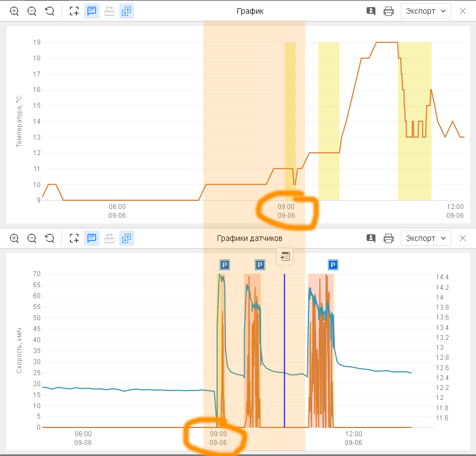Toggle chart synchronization in top chart toolbar
The image size is (476, 456).
[x=127, y=11]
